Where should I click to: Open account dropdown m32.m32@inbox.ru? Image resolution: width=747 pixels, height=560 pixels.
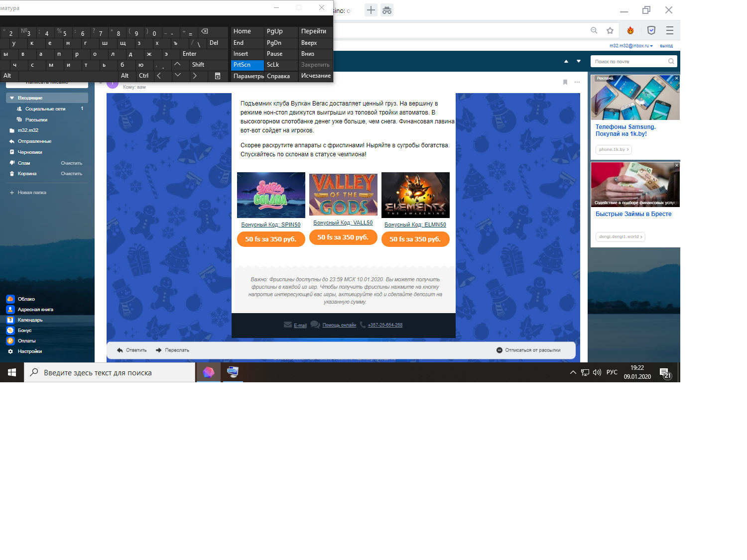(631, 46)
